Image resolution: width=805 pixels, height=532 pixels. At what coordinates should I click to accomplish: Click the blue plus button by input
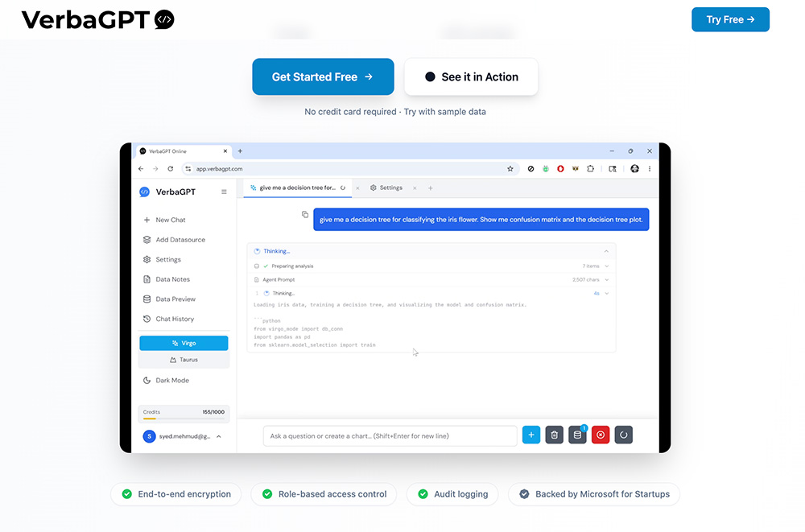click(x=531, y=435)
